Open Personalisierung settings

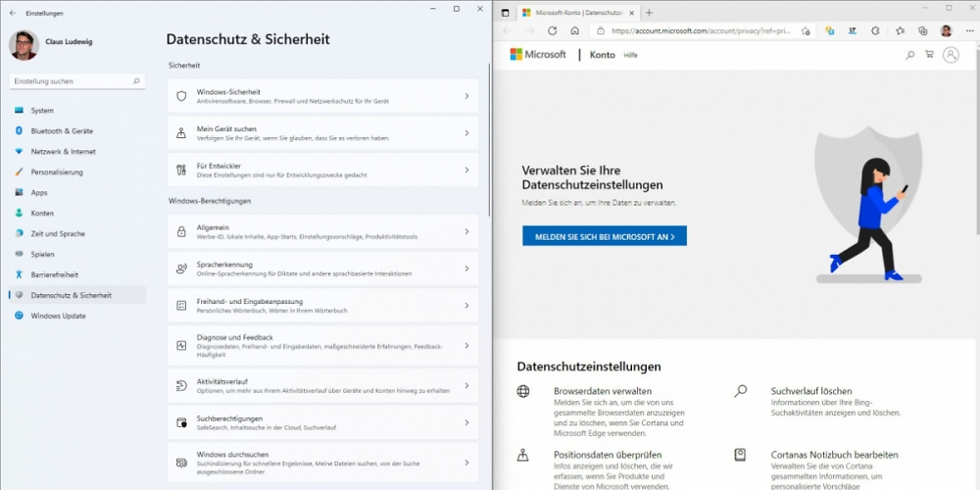point(77,171)
